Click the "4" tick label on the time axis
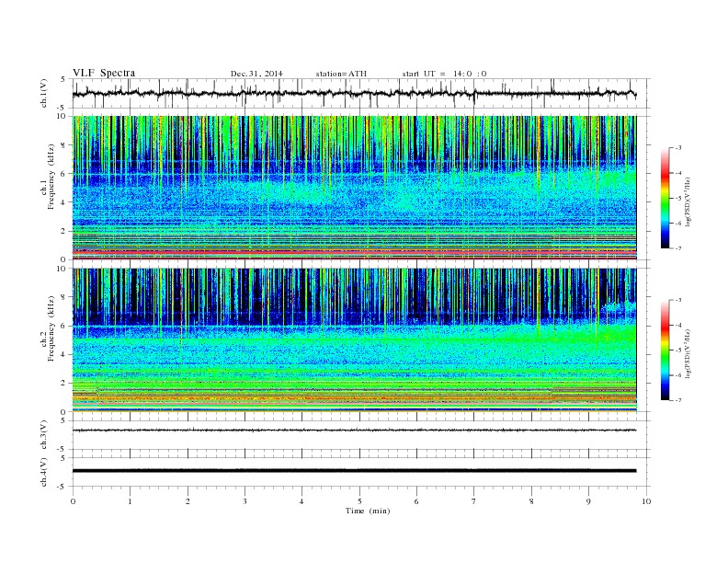 click(302, 501)
